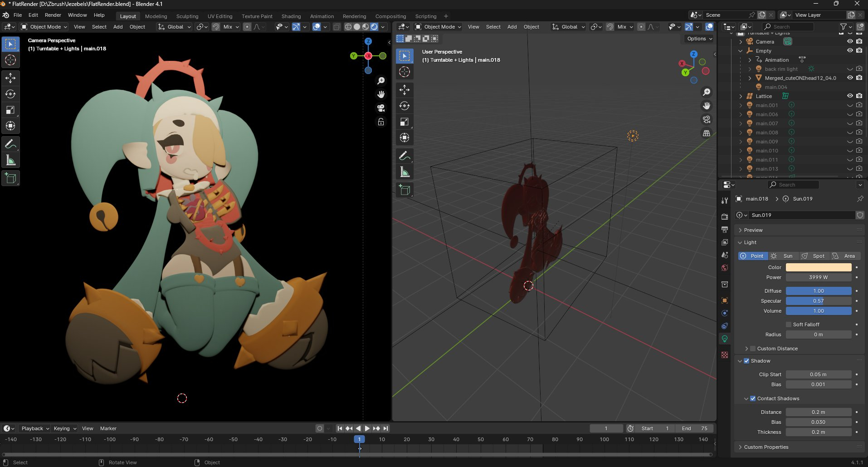Open the Render menu
Image resolution: width=868 pixels, height=467 pixels.
pos(53,15)
